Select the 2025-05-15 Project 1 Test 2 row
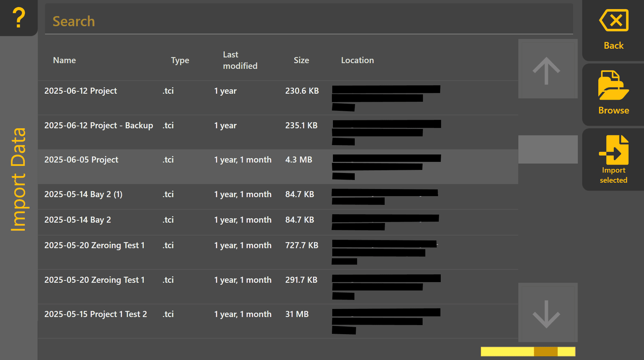644x360 pixels. pos(278,321)
